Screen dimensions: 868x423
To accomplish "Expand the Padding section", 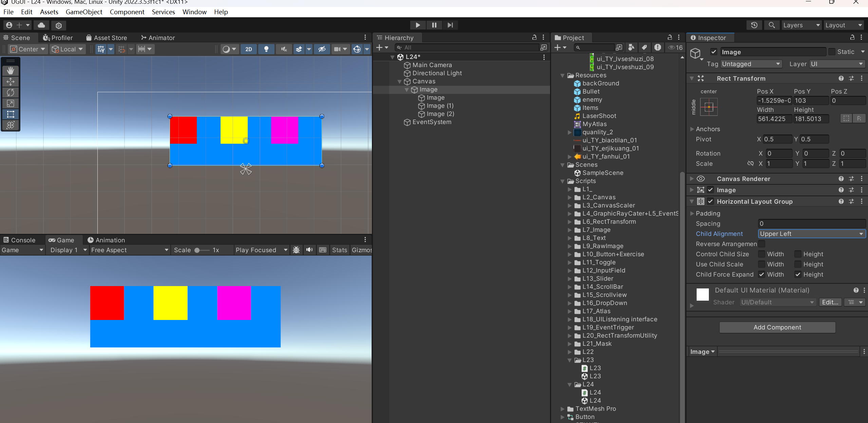I will click(x=692, y=213).
